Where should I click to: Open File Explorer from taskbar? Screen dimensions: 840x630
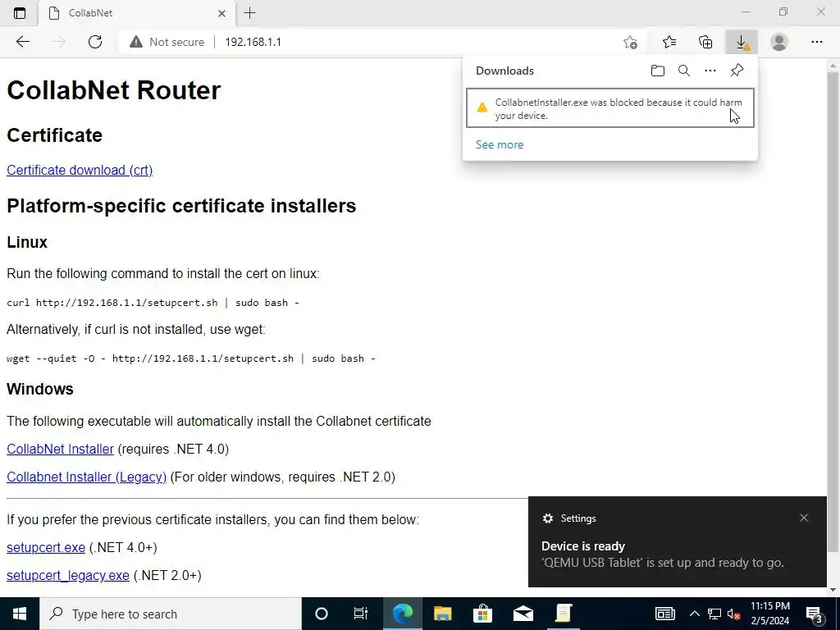click(442, 614)
